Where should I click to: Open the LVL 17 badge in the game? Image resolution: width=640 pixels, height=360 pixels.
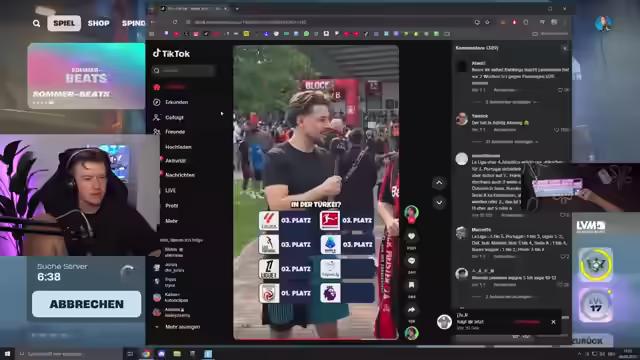(596, 305)
